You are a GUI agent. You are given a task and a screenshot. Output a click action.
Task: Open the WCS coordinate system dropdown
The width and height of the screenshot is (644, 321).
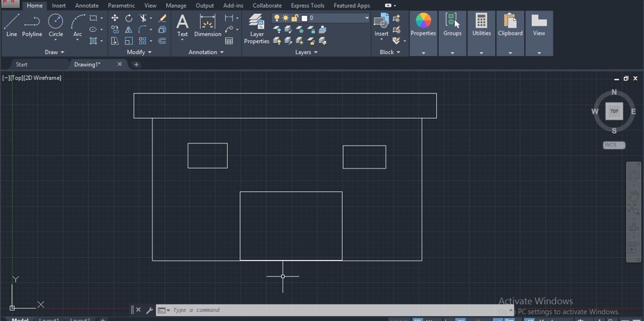tap(614, 145)
